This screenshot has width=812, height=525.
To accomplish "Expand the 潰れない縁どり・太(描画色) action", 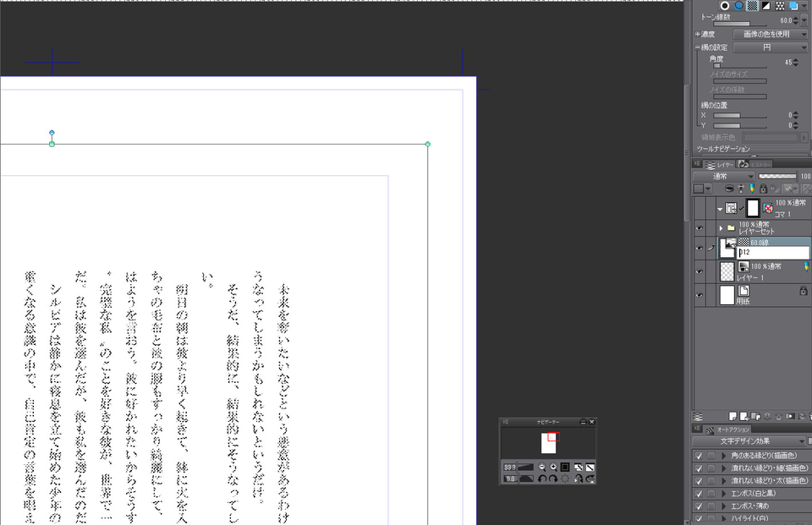I will (x=723, y=481).
